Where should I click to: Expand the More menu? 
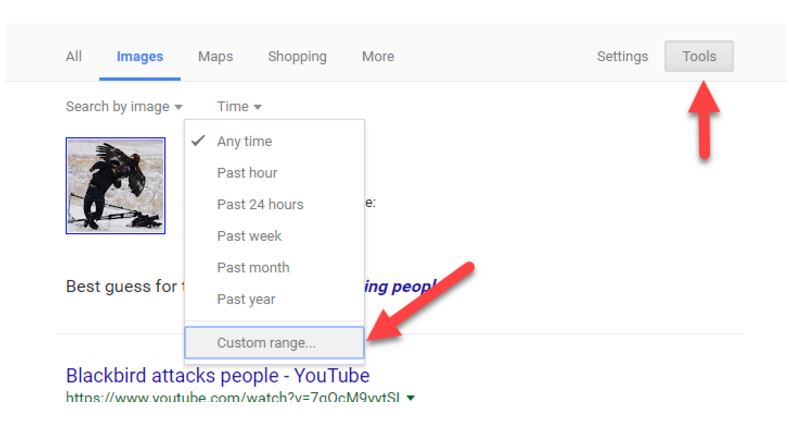[x=377, y=57]
